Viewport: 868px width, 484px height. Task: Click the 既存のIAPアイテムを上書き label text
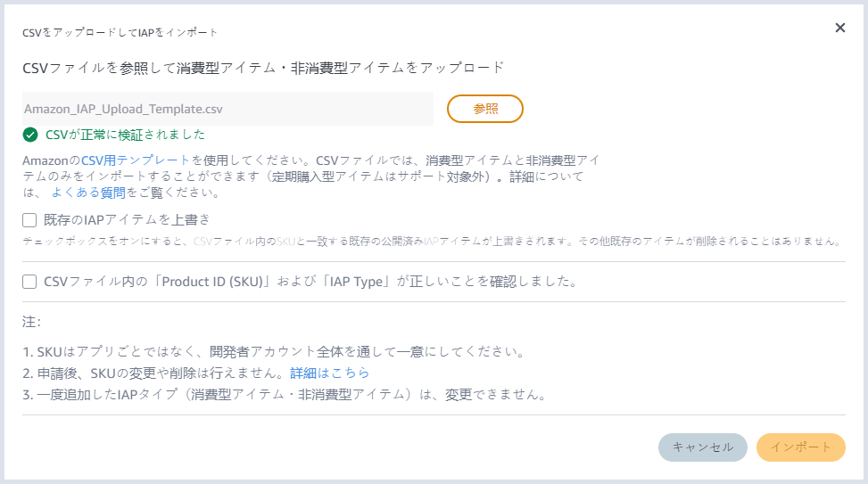[127, 219]
